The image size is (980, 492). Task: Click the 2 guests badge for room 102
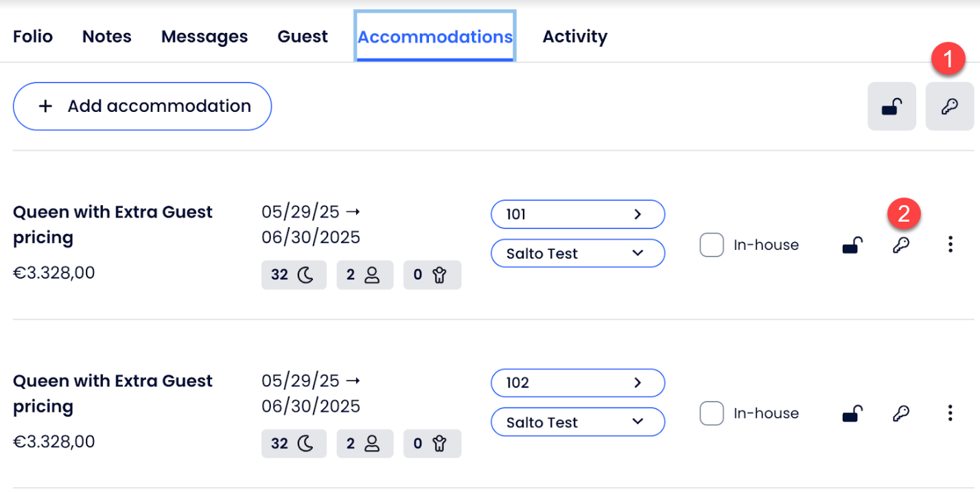(x=364, y=444)
